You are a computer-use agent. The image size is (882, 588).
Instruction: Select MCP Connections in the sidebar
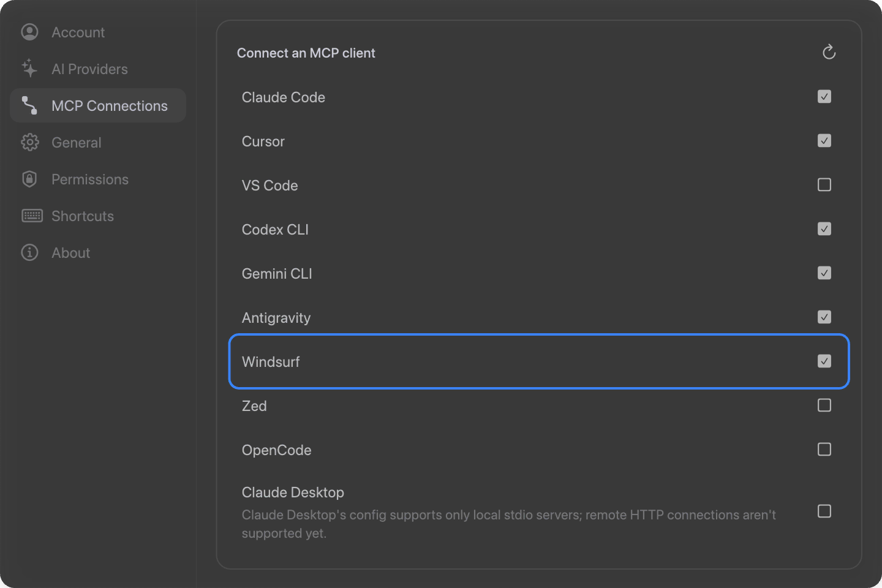point(98,105)
